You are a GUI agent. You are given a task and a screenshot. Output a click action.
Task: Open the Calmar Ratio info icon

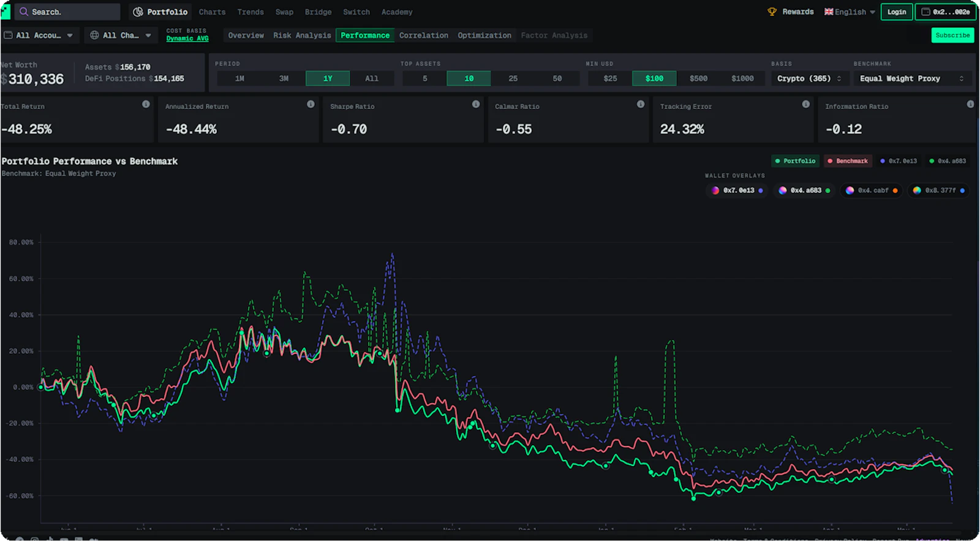pos(641,104)
